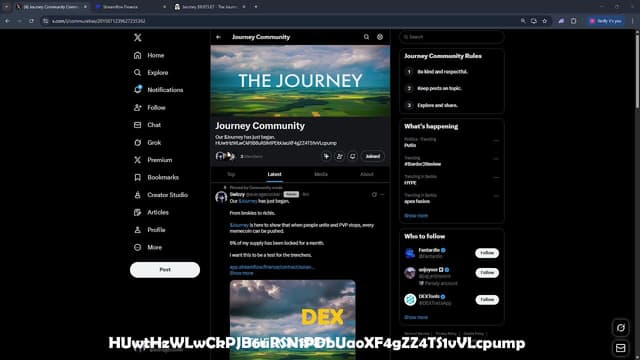Screen dimensions: 640x360
Task: Open Chat in the sidebar
Action: click(x=147, y=125)
